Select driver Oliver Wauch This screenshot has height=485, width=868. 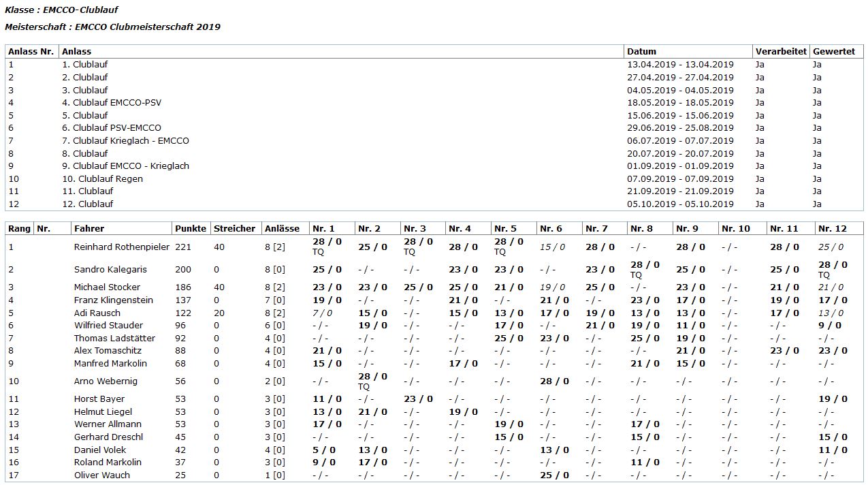(x=101, y=475)
